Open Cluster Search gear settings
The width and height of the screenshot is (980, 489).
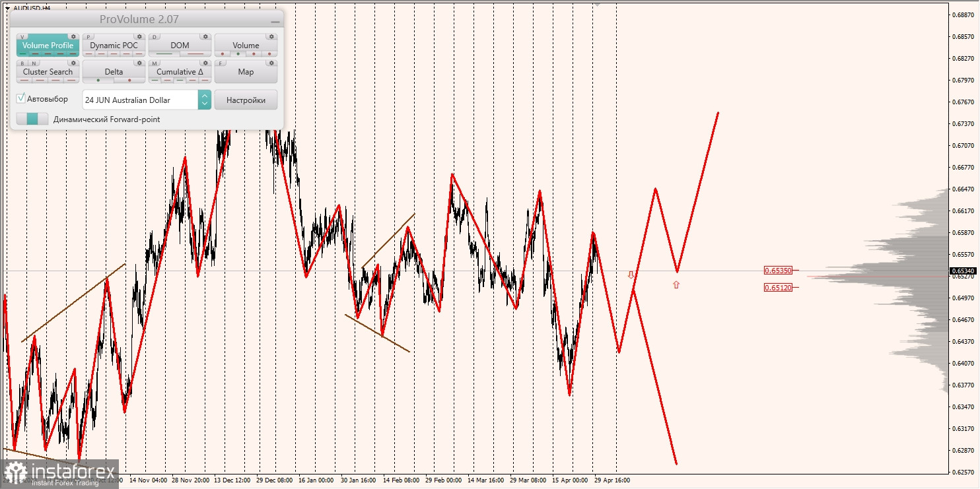pyautogui.click(x=73, y=63)
